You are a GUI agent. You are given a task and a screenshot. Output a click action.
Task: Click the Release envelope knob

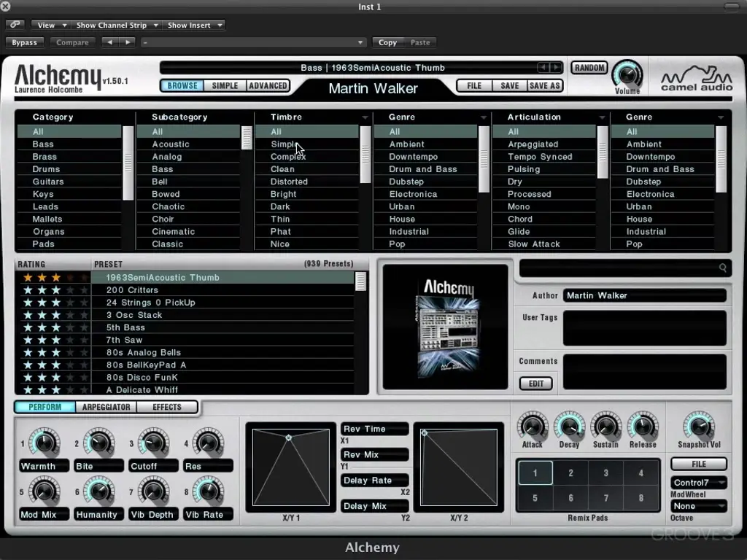643,426
